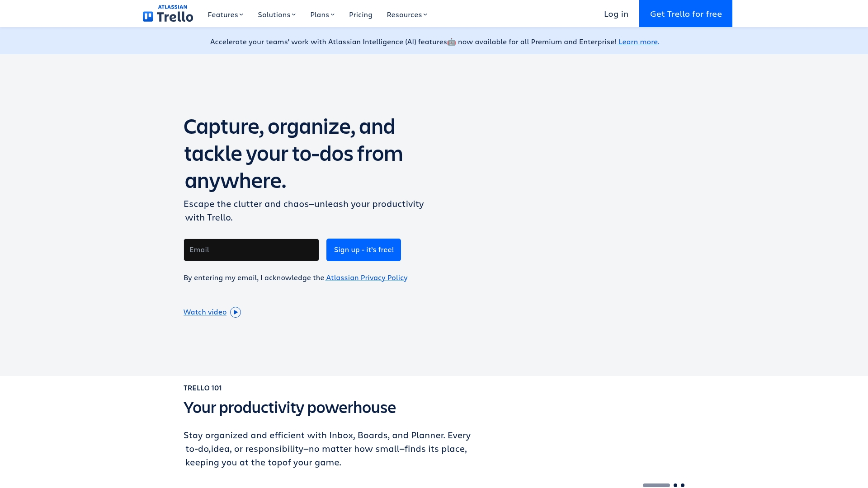Click the Watch video link
The width and height of the screenshot is (868, 488).
point(205,312)
